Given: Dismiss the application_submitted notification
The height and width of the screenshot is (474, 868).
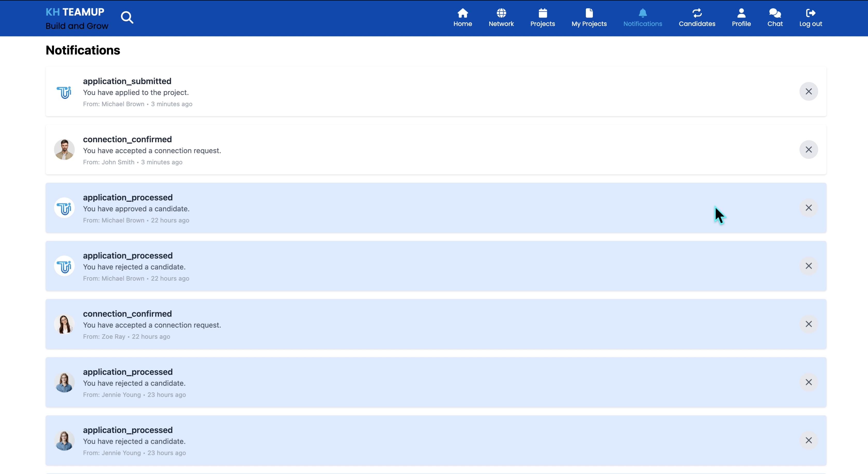Looking at the screenshot, I should tap(808, 91).
